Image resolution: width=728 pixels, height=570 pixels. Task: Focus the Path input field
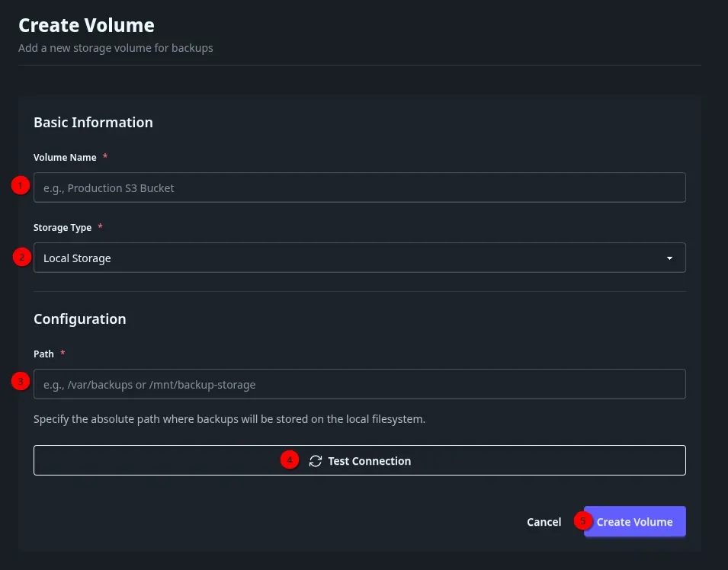[358, 384]
